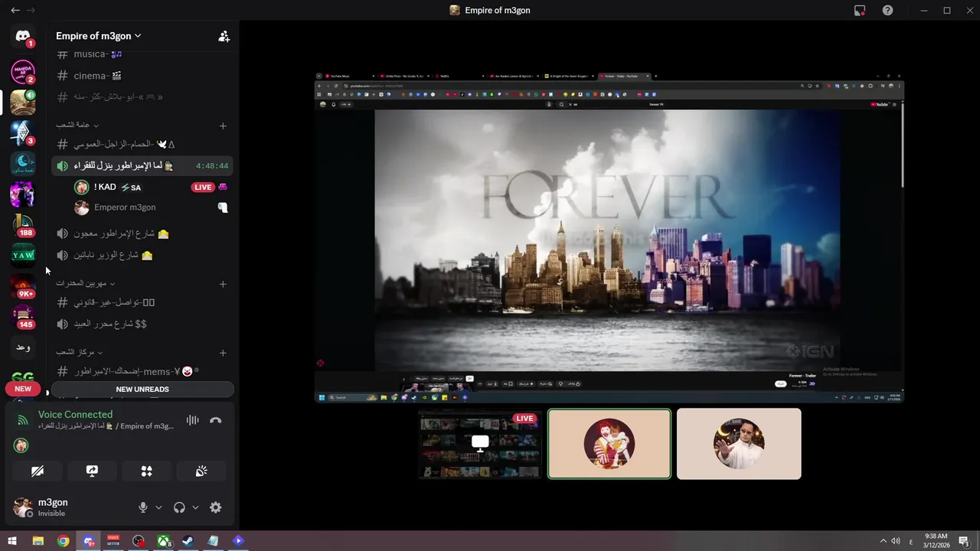Click the invite people icon

click(224, 36)
